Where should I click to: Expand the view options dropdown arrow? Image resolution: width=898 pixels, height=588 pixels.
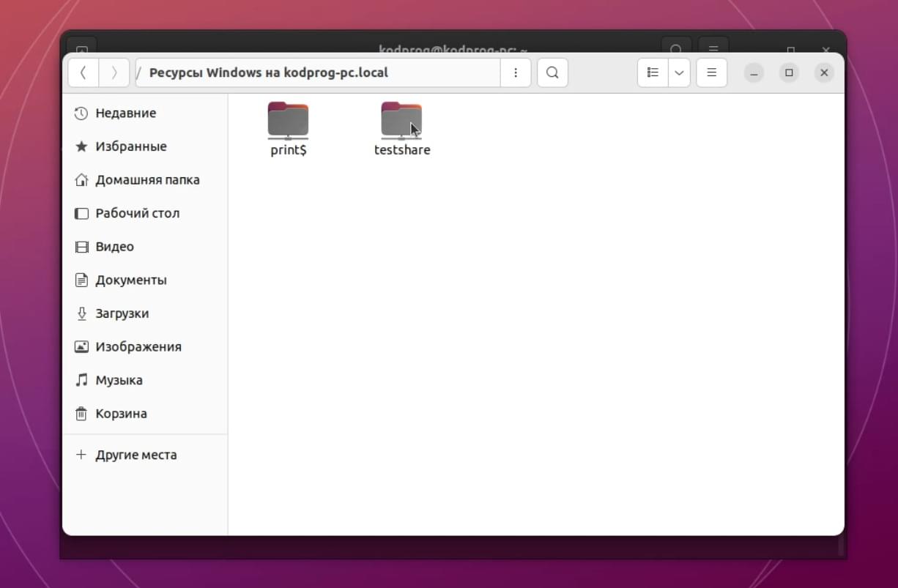(679, 72)
